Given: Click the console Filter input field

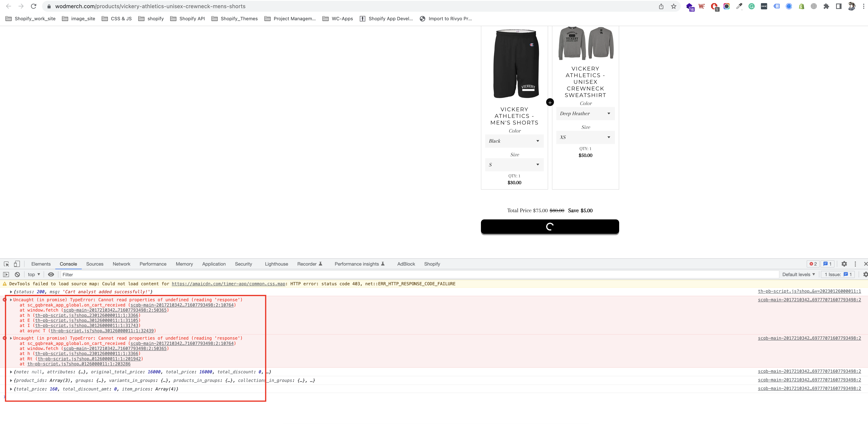Looking at the screenshot, I should 420,275.
